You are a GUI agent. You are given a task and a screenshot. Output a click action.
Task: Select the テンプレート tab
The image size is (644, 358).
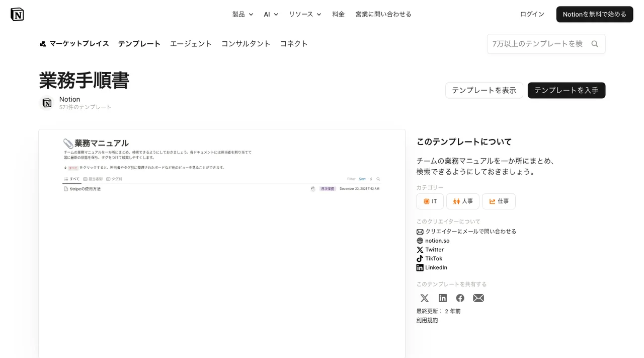pos(139,44)
